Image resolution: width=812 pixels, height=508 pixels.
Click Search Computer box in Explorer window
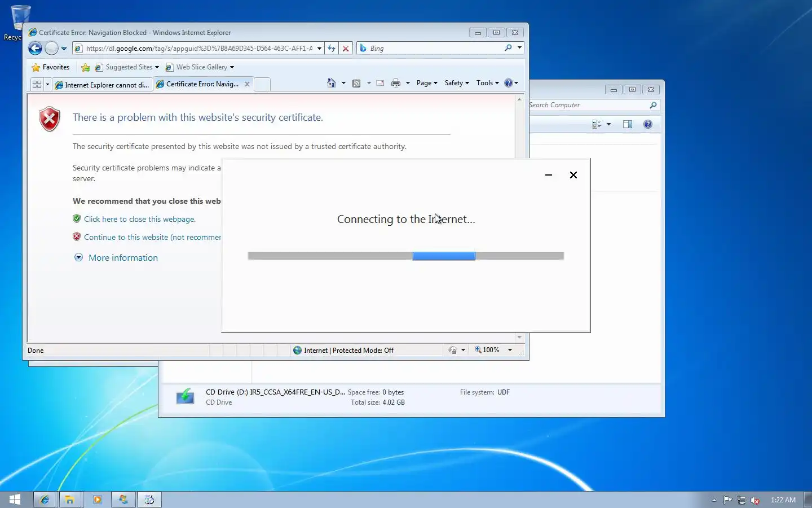pos(590,105)
